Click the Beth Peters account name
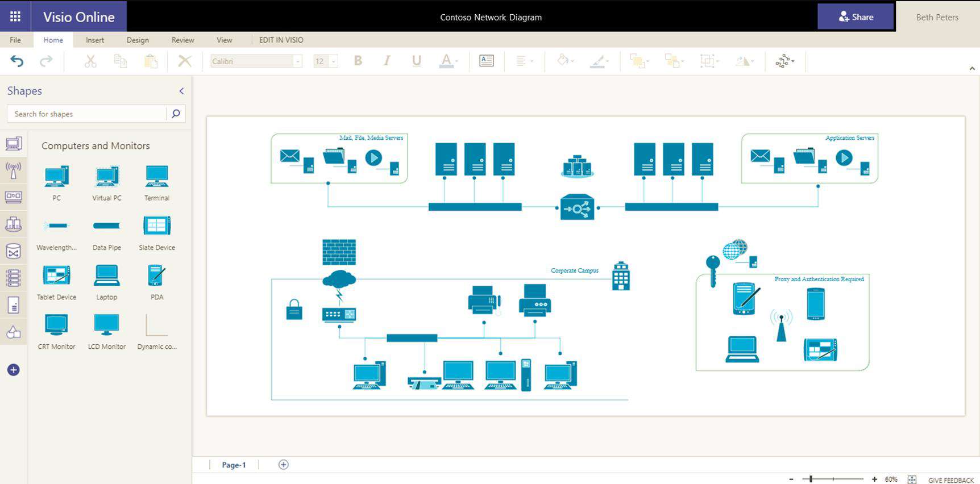 point(937,17)
